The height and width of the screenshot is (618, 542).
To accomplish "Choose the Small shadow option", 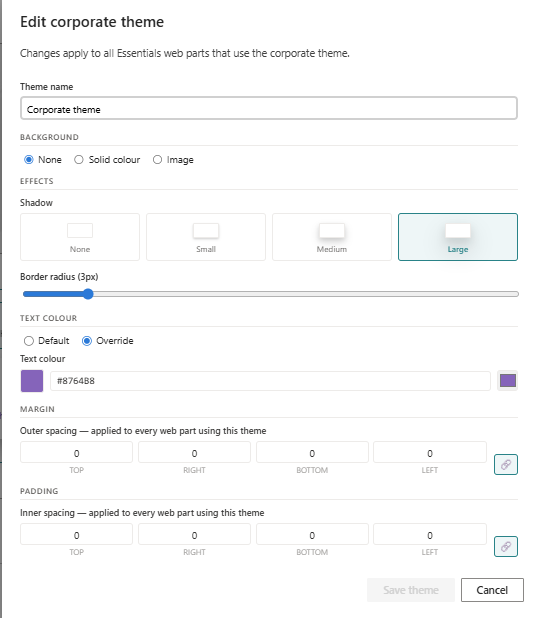I will (x=206, y=237).
